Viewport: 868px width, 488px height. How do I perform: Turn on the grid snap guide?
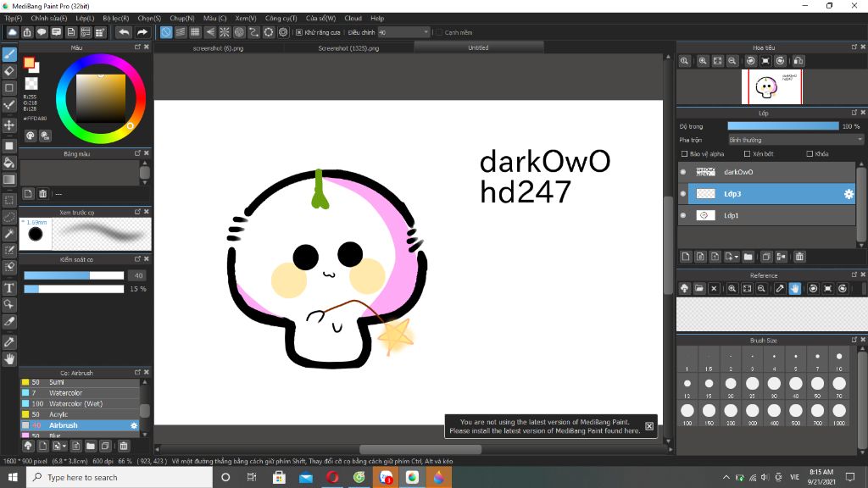tap(196, 33)
